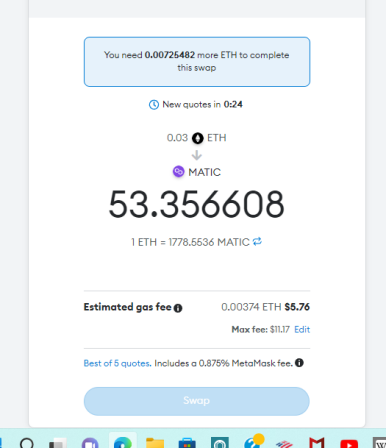Open the Gmail icon in taskbar

pyautogui.click(x=317, y=443)
